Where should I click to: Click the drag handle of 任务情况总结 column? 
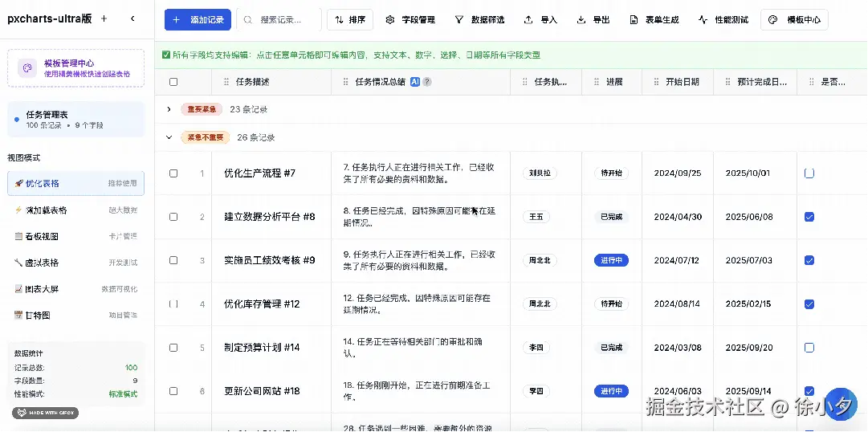(x=345, y=82)
